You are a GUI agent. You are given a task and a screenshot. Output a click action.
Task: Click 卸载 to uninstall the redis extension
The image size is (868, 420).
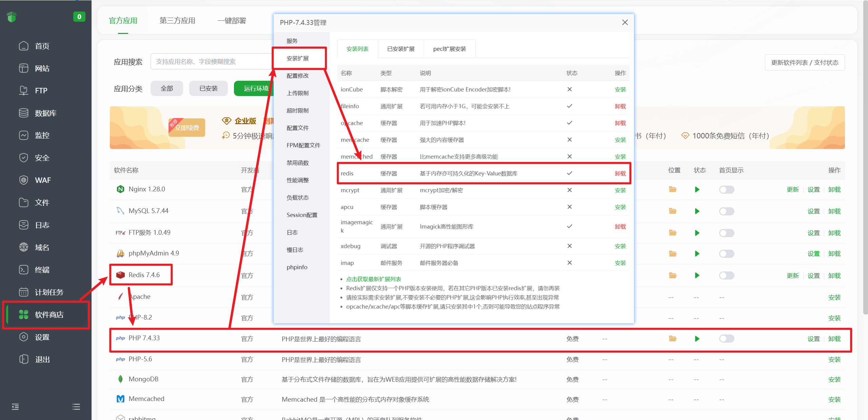click(x=620, y=173)
